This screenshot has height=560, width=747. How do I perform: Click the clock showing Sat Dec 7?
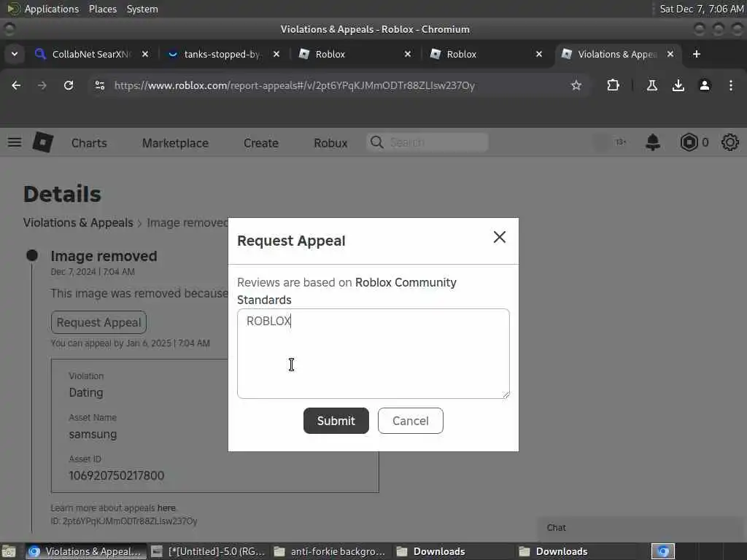pyautogui.click(x=701, y=9)
